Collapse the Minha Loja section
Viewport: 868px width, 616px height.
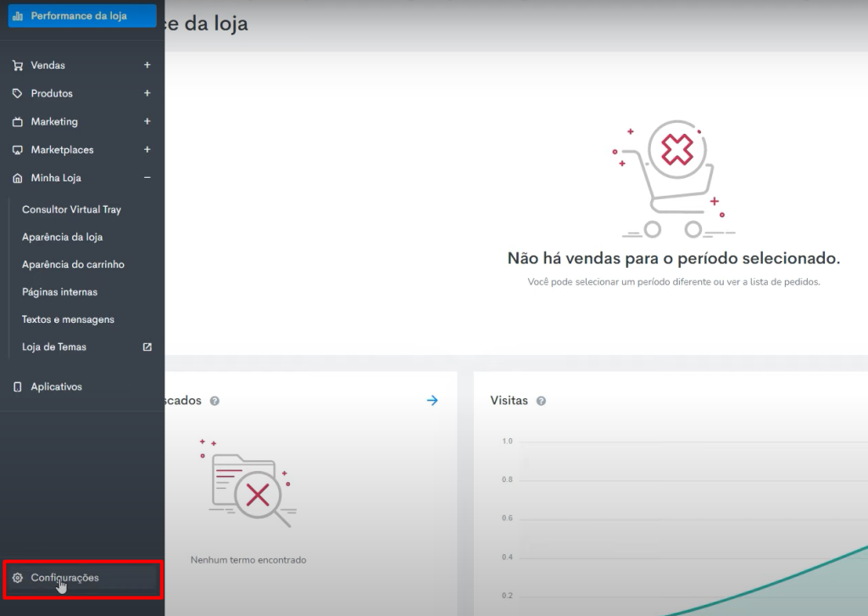click(147, 178)
